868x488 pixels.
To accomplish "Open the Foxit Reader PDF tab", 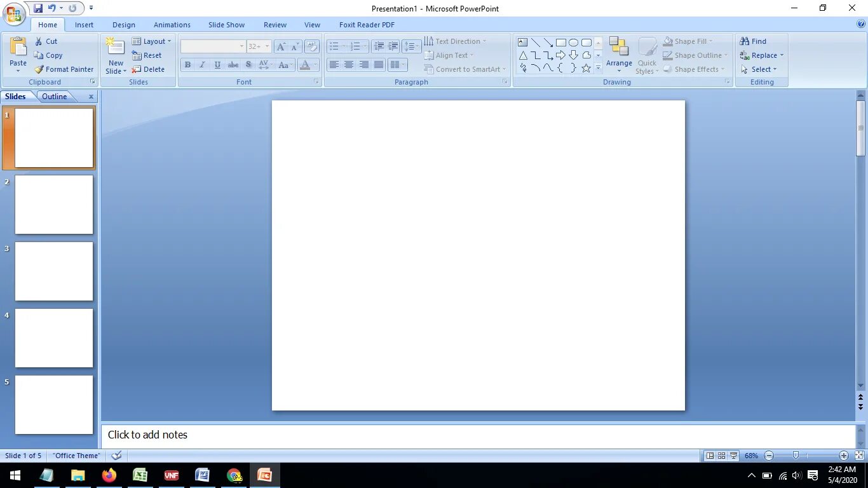I will (x=367, y=25).
